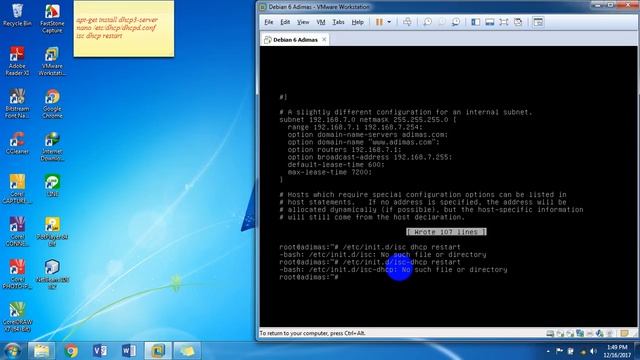Click the 'option broadcast-address 192.168.7.255' line
Viewport: 640px width, 360px height.
tap(370, 157)
